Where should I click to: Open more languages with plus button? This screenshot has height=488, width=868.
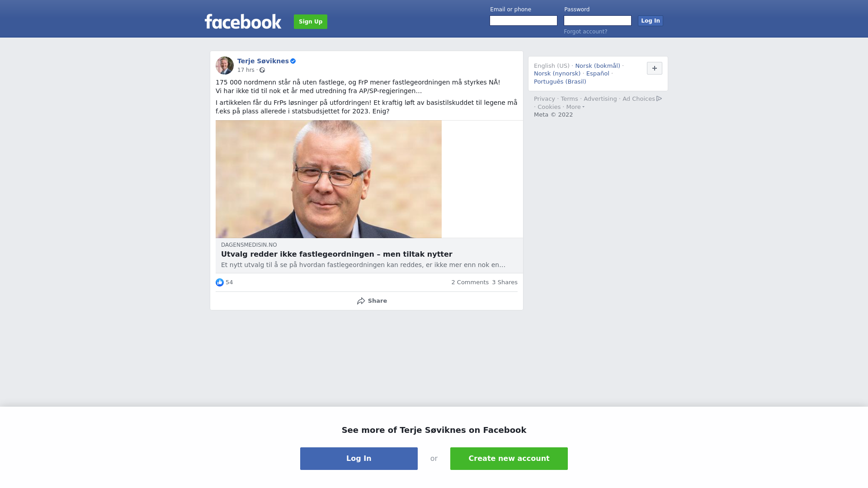[655, 68]
